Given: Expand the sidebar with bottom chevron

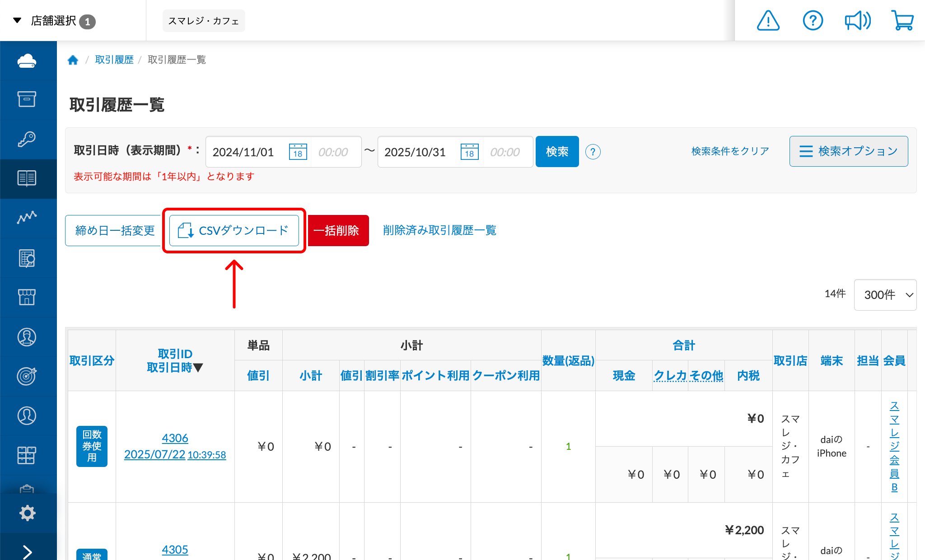Looking at the screenshot, I should click(27, 552).
